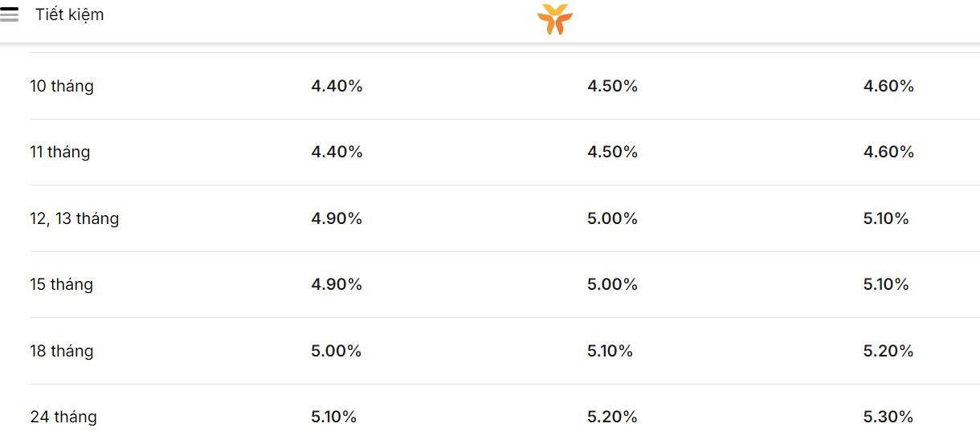The width and height of the screenshot is (980, 448).
Task: Click the 5.00% rate for 15 tháng
Action: [x=613, y=284]
